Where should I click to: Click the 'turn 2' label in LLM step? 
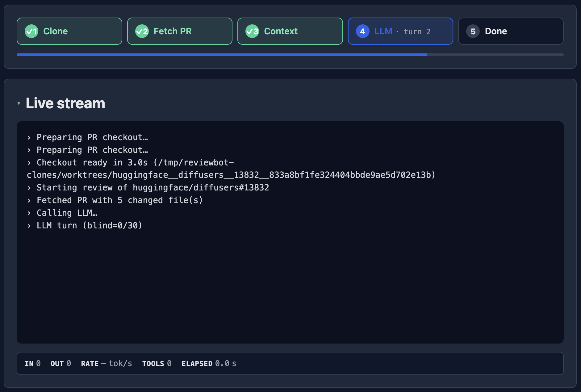[417, 31]
